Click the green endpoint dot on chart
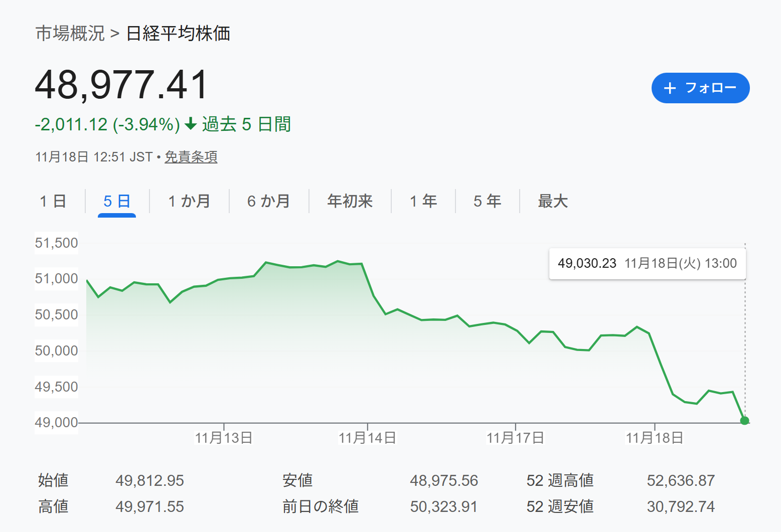The image size is (781, 532). pos(744,421)
